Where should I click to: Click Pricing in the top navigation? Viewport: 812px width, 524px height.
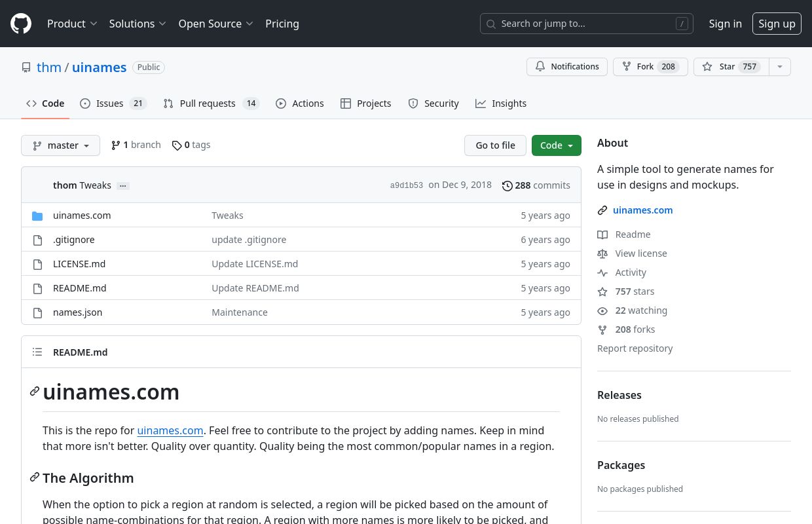pos(282,24)
